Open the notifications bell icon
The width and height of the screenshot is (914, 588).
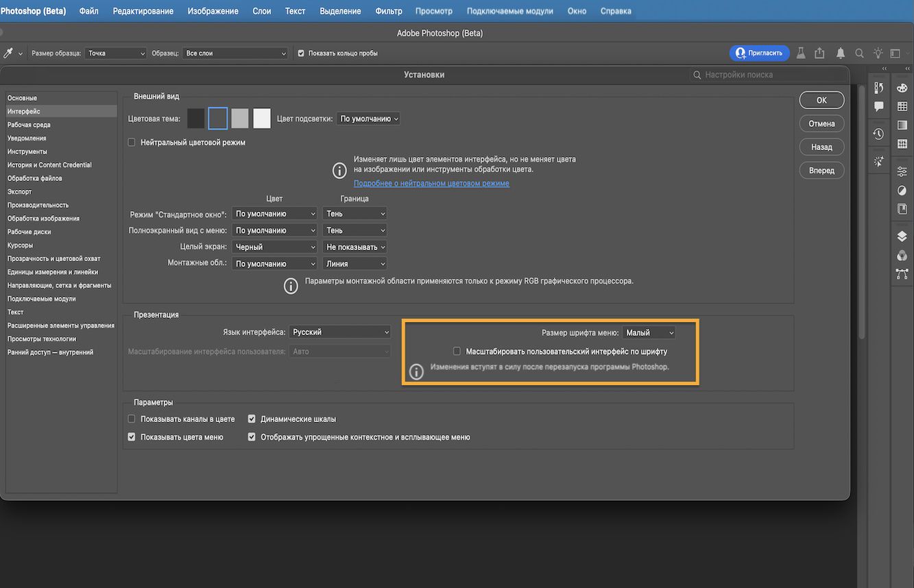pos(841,53)
